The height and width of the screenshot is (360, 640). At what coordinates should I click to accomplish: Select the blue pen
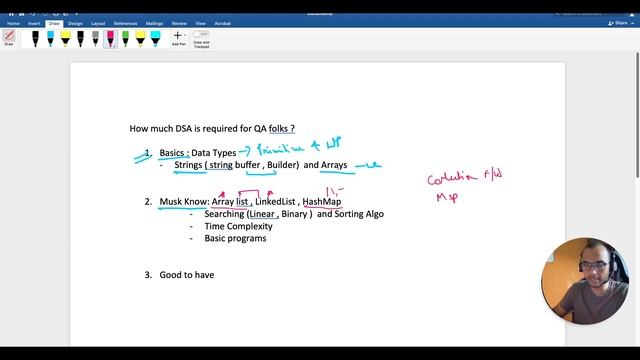point(50,39)
